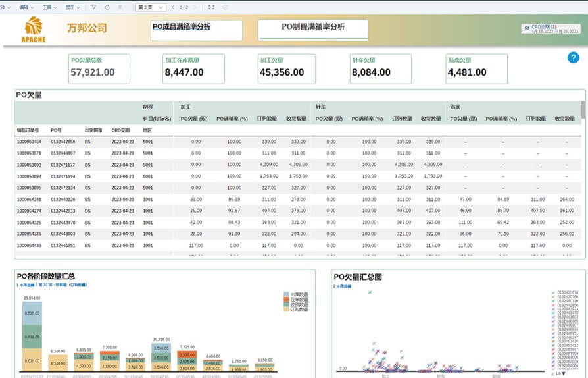
Task: Click the CRD交期 column header
Action: [x=120, y=130]
